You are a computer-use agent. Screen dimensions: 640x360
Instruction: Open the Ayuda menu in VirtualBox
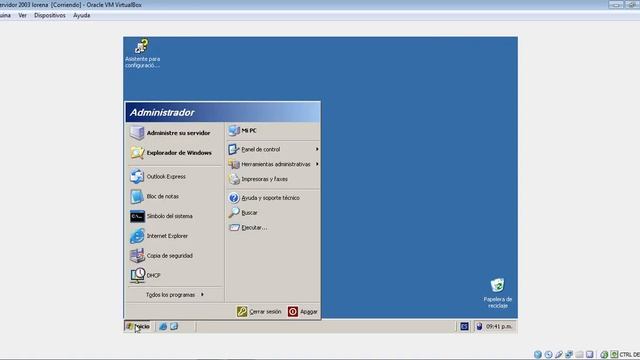[82, 16]
